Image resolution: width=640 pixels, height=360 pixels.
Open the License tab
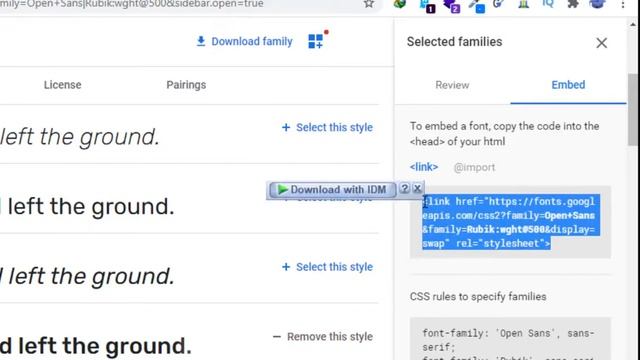[x=62, y=85]
